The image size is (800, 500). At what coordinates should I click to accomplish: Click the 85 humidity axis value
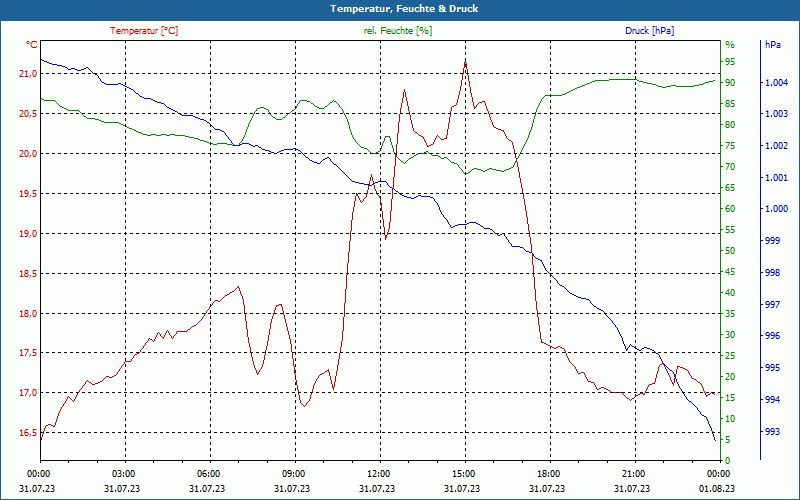730,104
